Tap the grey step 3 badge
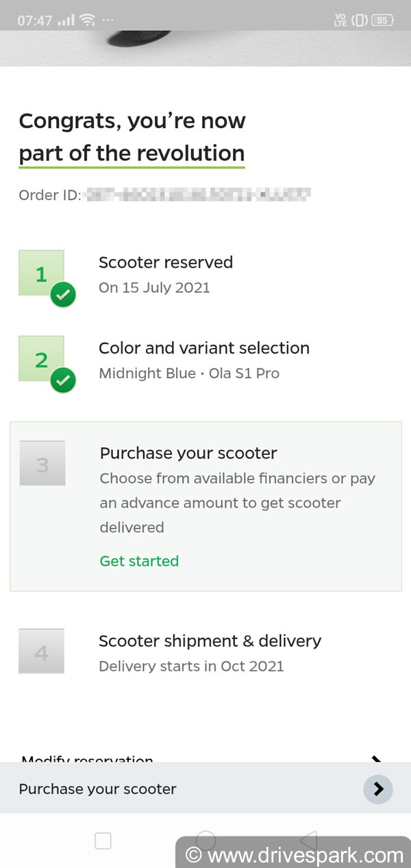The width and height of the screenshot is (411, 868). pyautogui.click(x=42, y=464)
